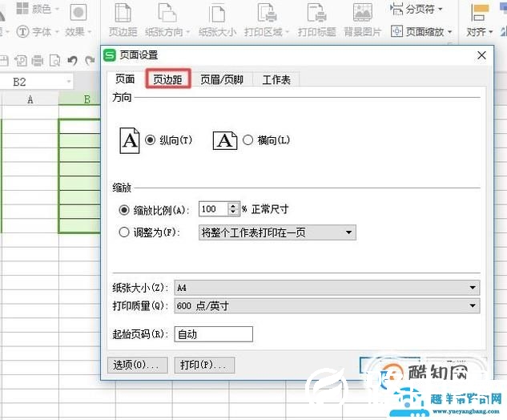Click the WPS green S dialog icon

(x=109, y=55)
